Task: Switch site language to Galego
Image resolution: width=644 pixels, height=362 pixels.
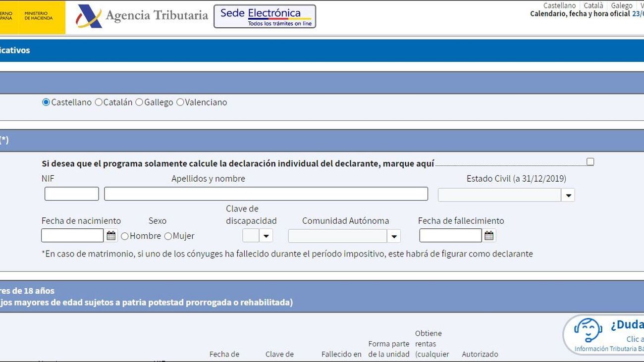Action: tap(621, 5)
